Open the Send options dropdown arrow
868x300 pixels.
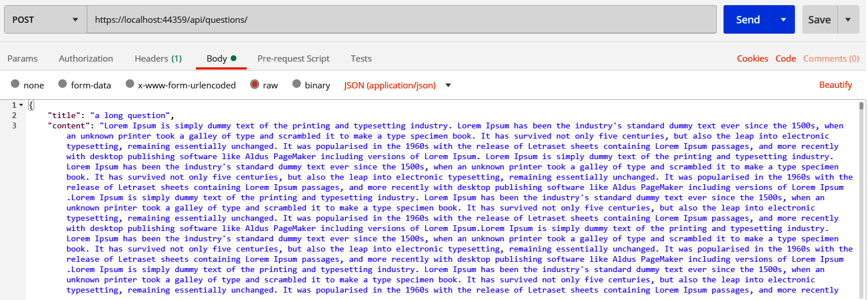783,20
